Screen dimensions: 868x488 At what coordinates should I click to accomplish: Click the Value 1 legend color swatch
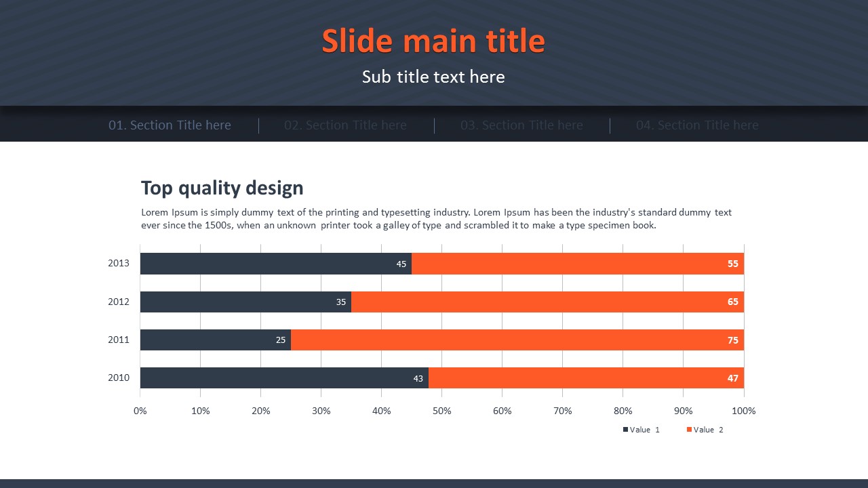625,430
